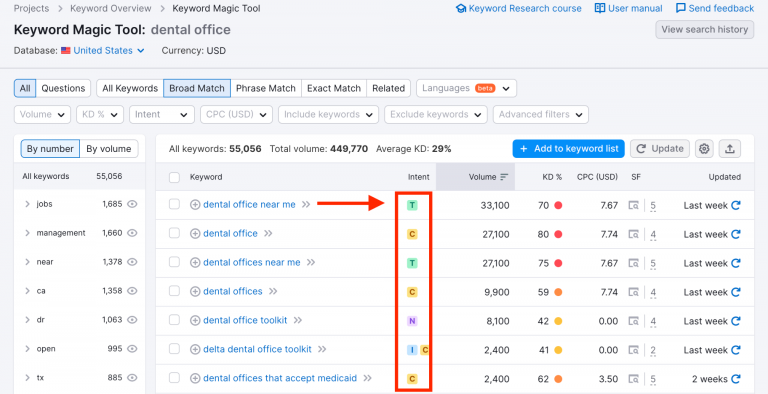This screenshot has width=768, height=394.
Task: Add 'dental office' keyword via plus icon
Action: click(195, 234)
